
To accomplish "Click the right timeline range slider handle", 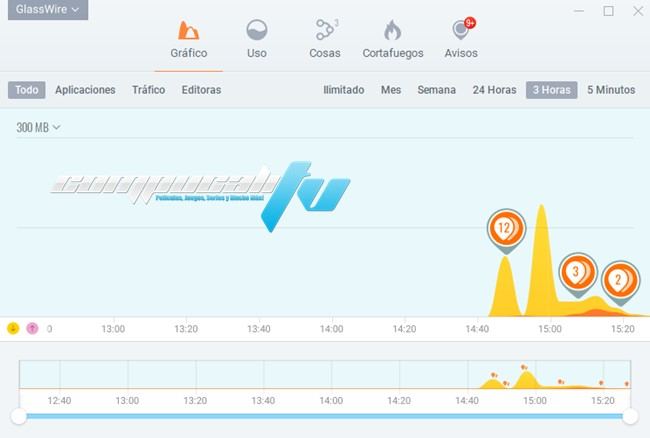I will (x=631, y=416).
